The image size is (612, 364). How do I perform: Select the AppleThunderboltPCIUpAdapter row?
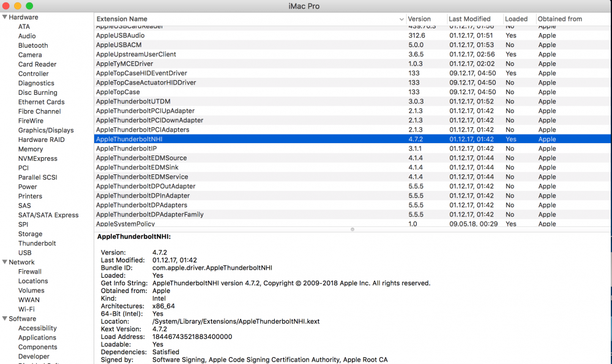click(x=353, y=111)
